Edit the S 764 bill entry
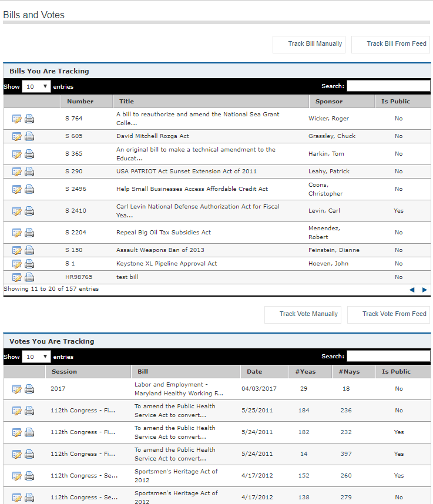Screen dimensions: 433x504 point(16,119)
